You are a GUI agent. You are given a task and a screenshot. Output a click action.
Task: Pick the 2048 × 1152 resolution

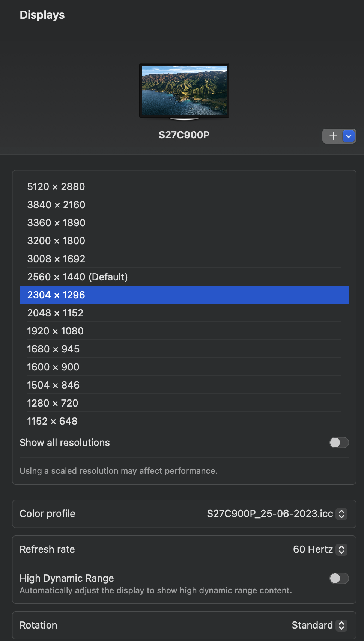point(55,313)
